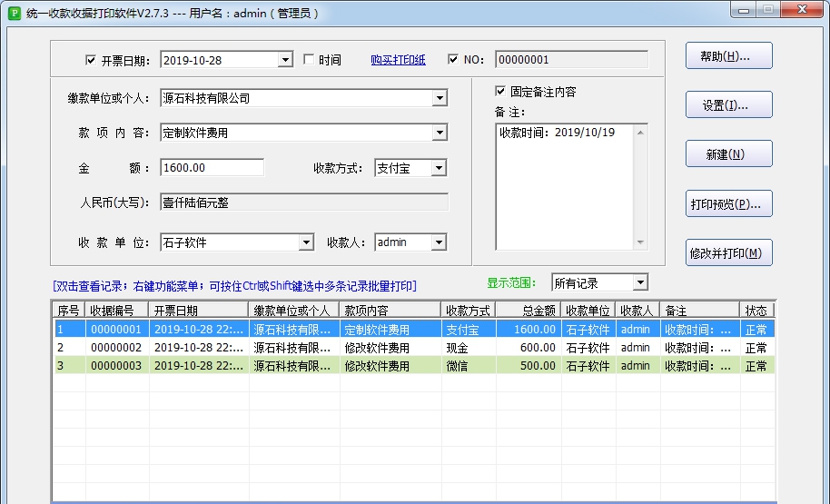
Task: Expand the 款项内容 dropdown
Action: pyautogui.click(x=440, y=133)
